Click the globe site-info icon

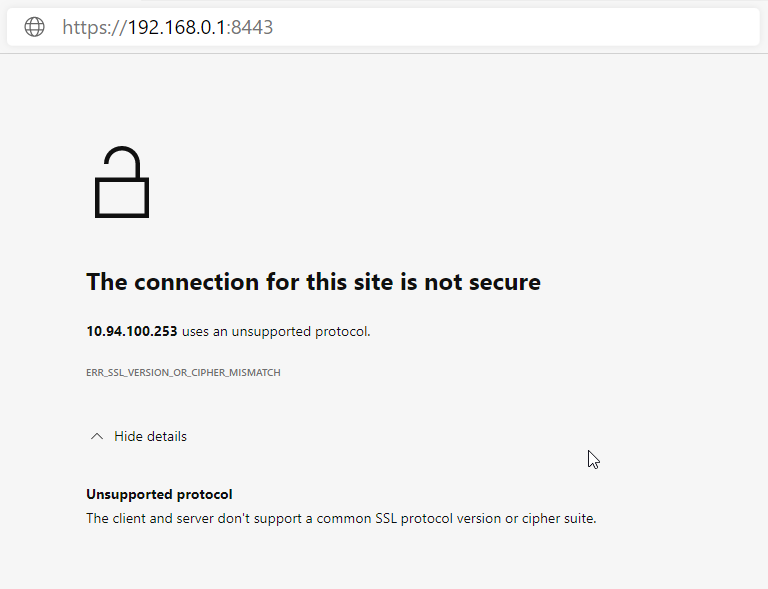pyautogui.click(x=35, y=27)
